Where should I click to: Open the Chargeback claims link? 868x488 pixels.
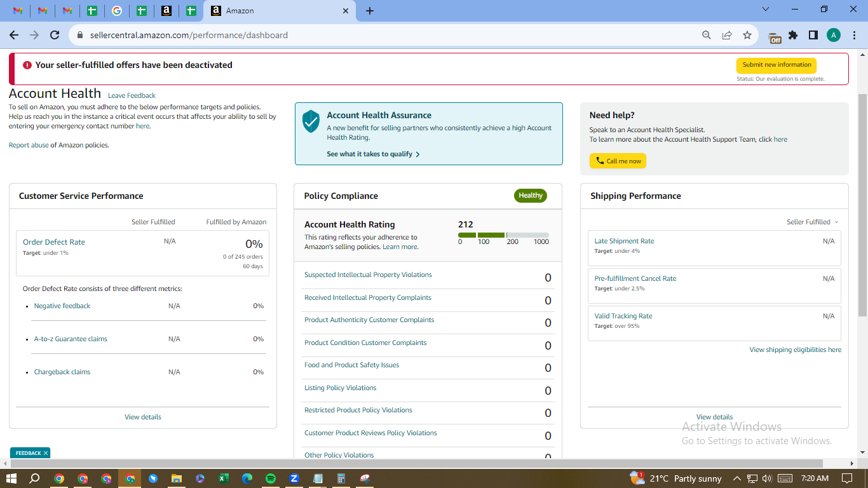(x=62, y=372)
